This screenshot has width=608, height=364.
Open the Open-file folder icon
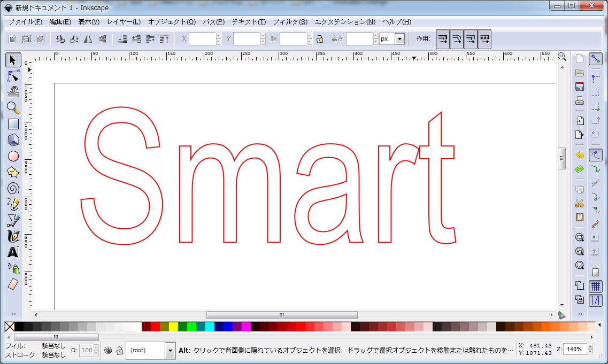pyautogui.click(x=580, y=73)
